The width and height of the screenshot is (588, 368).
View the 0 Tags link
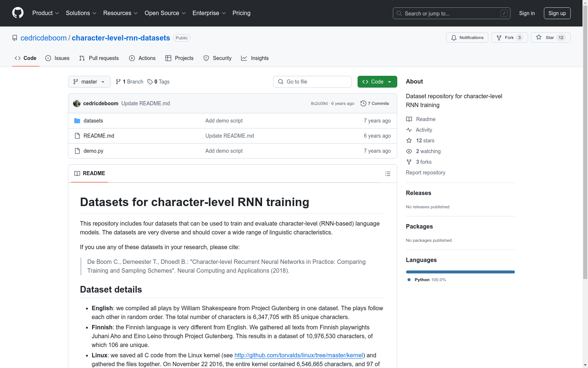tap(158, 82)
